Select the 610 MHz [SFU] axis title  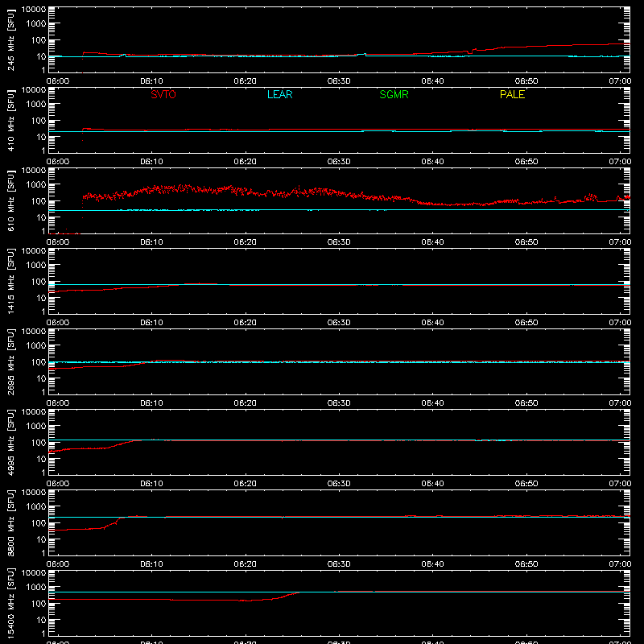click(11, 201)
